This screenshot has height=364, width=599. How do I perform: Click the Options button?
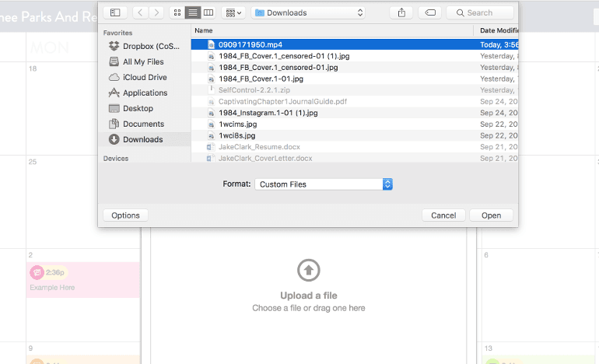coord(125,215)
